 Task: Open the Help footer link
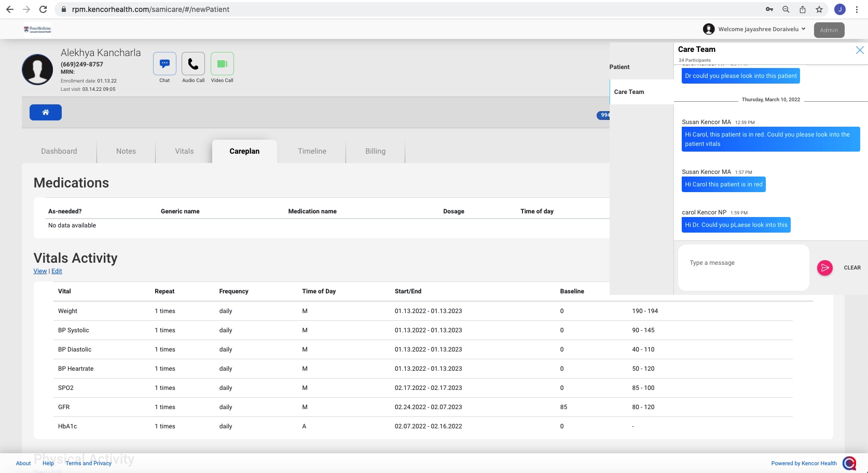[x=48, y=463]
